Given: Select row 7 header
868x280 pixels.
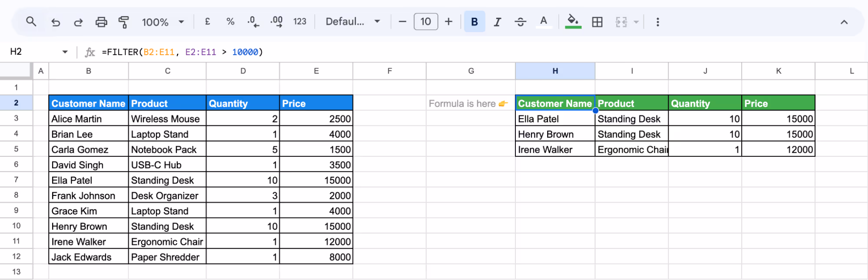Looking at the screenshot, I should click(x=16, y=180).
